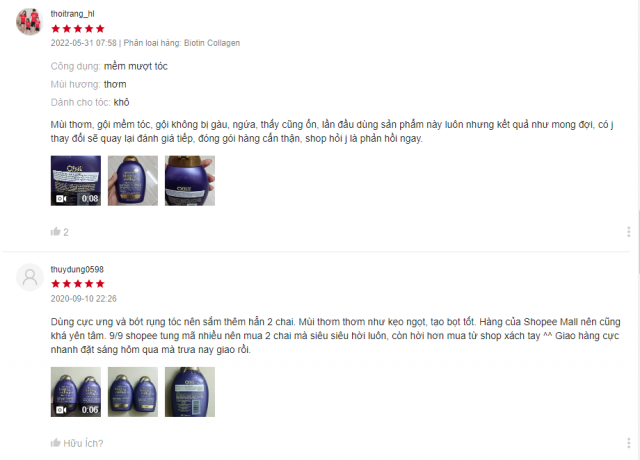Like thoitrang_hl review with thumbs-up icon
Screen dimensions: 640x460
click(x=56, y=232)
